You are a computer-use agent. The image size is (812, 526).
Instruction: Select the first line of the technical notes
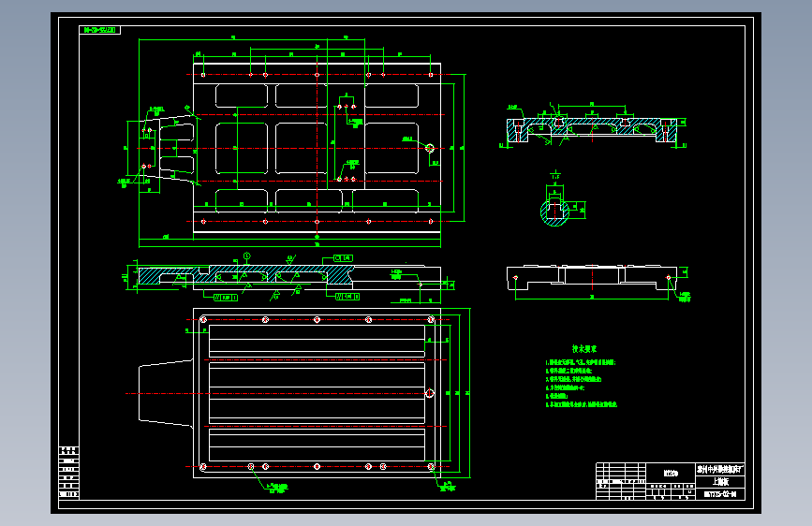click(x=580, y=362)
